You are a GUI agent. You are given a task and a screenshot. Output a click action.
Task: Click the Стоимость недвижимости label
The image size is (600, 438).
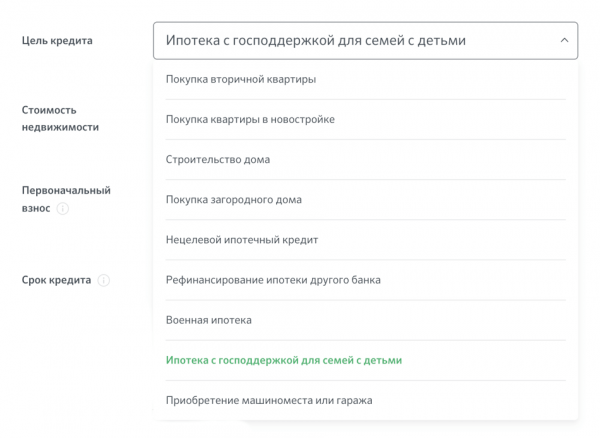tap(60, 119)
